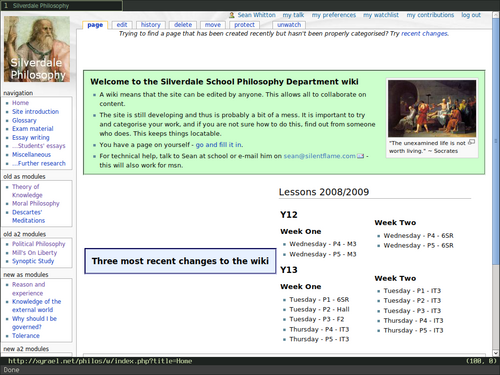Open Miscellaneous sidebar link

[x=31, y=155]
